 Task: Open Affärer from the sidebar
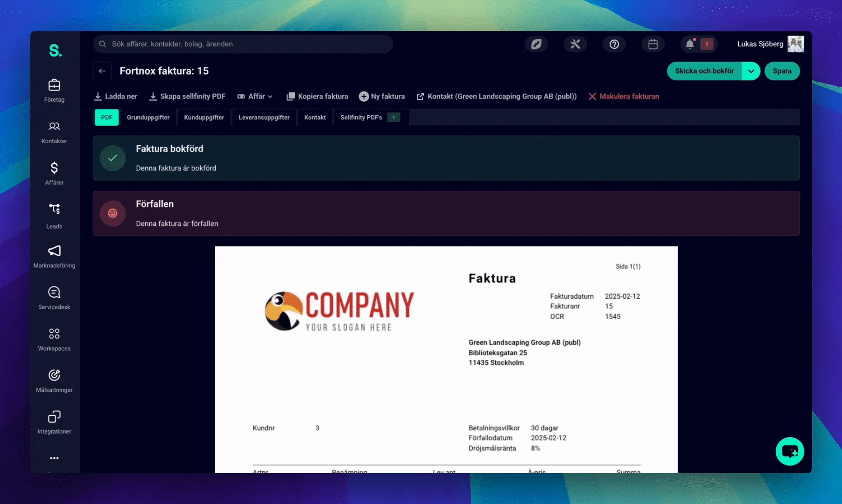(54, 173)
